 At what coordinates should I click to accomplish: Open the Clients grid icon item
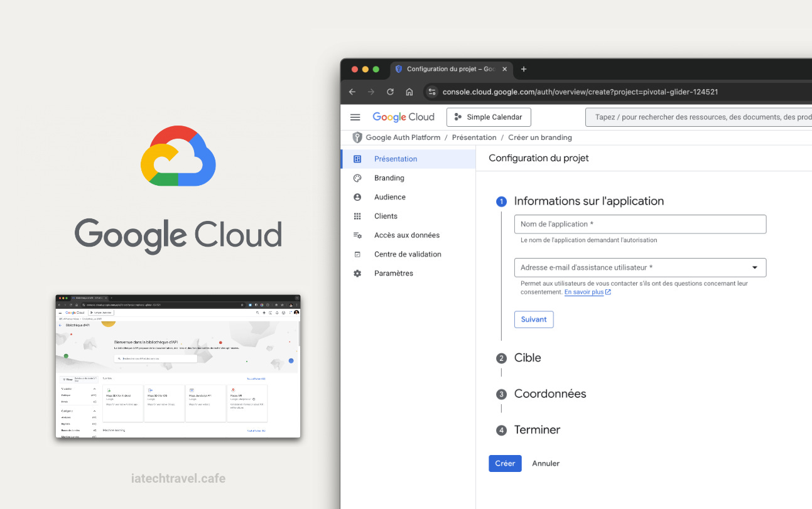click(x=408, y=216)
